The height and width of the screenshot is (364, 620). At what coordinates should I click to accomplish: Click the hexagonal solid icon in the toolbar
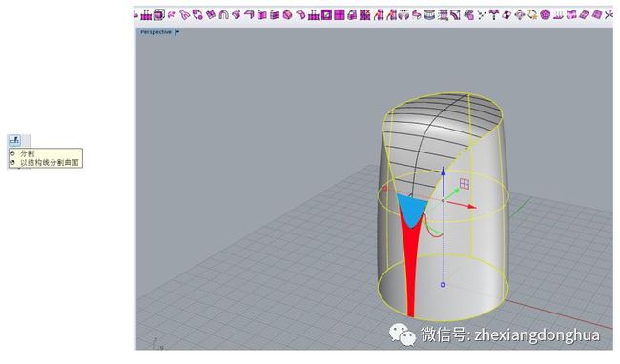tap(287, 15)
